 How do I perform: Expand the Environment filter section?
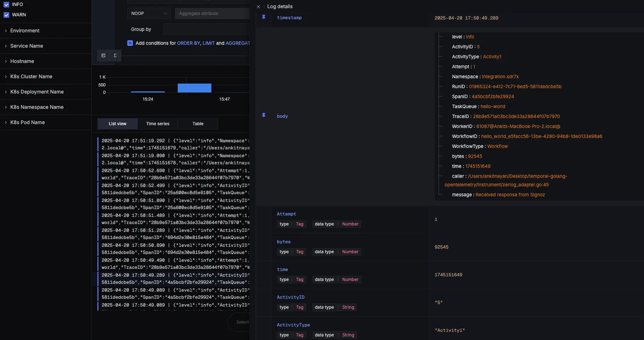click(x=45, y=31)
